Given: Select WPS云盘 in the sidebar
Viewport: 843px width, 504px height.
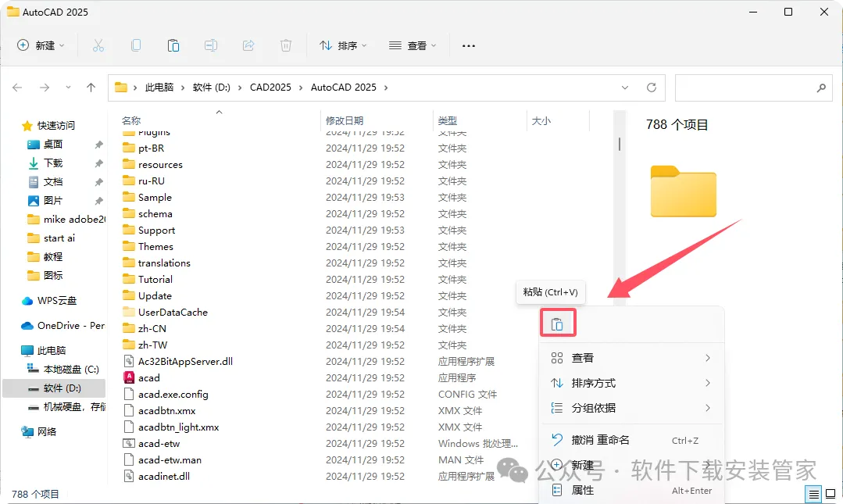Looking at the screenshot, I should coord(56,301).
